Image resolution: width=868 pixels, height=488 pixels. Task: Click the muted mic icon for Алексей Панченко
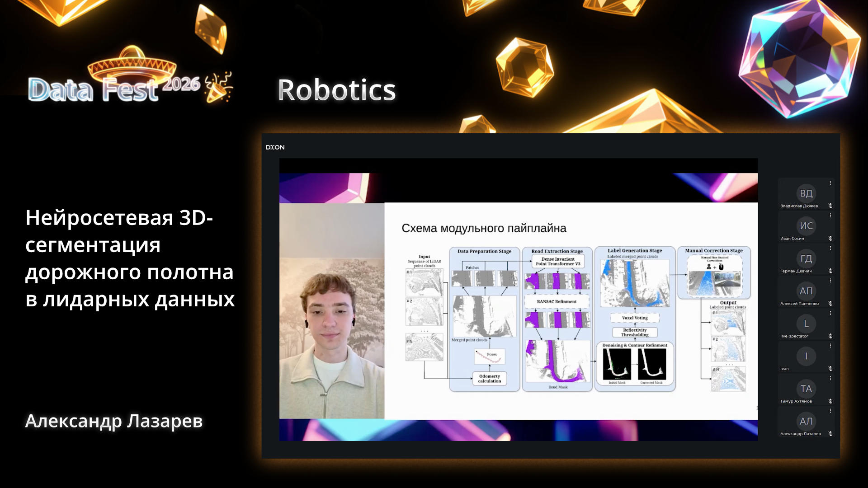click(830, 303)
